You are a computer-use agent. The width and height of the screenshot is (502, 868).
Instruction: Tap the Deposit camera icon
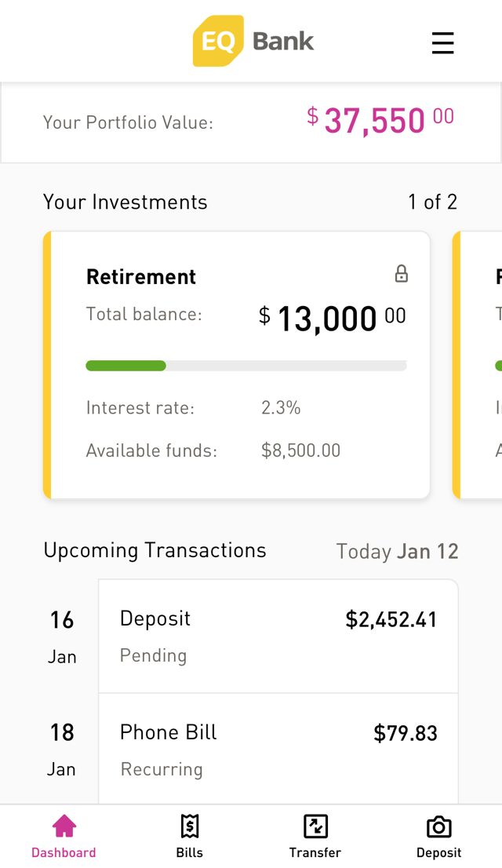pos(438,826)
